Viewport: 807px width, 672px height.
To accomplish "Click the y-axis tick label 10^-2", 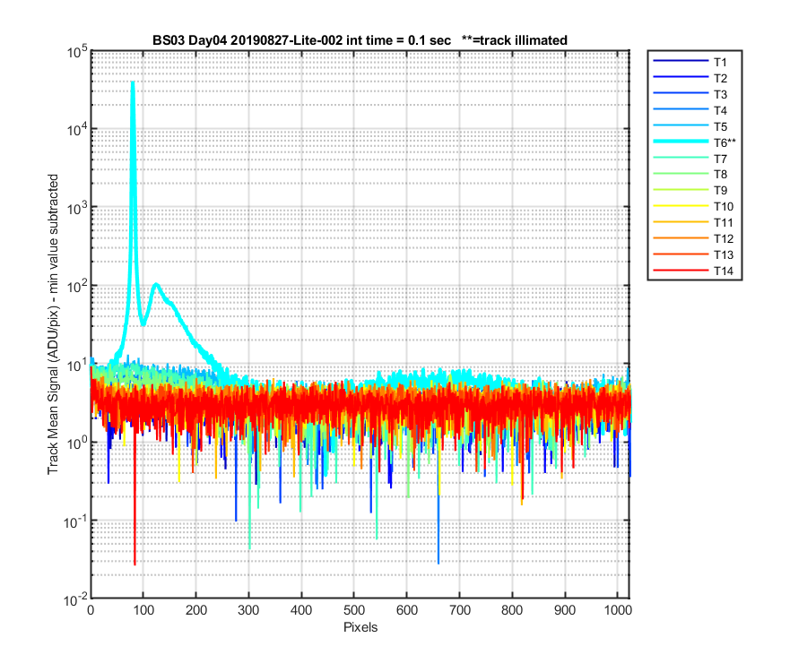I will [x=75, y=599].
